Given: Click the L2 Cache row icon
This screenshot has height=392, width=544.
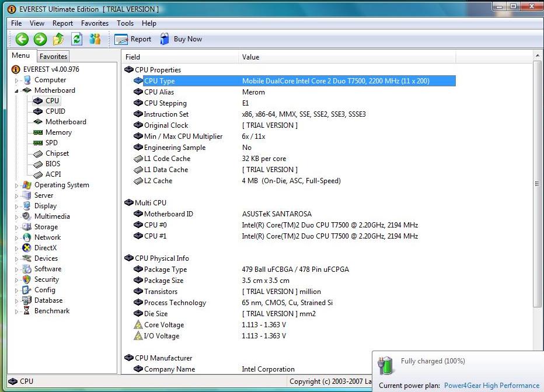Looking at the screenshot, I should [138, 181].
